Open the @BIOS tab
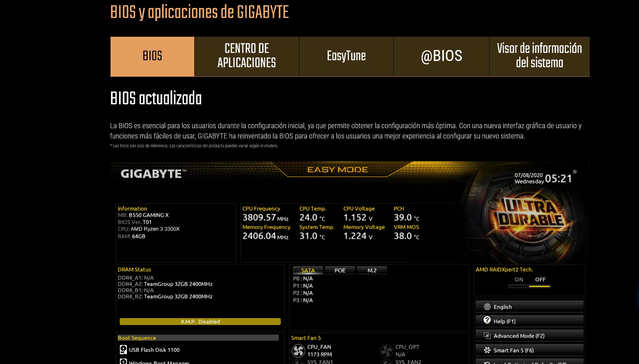Screen dimensions: 639x364 coord(441,57)
